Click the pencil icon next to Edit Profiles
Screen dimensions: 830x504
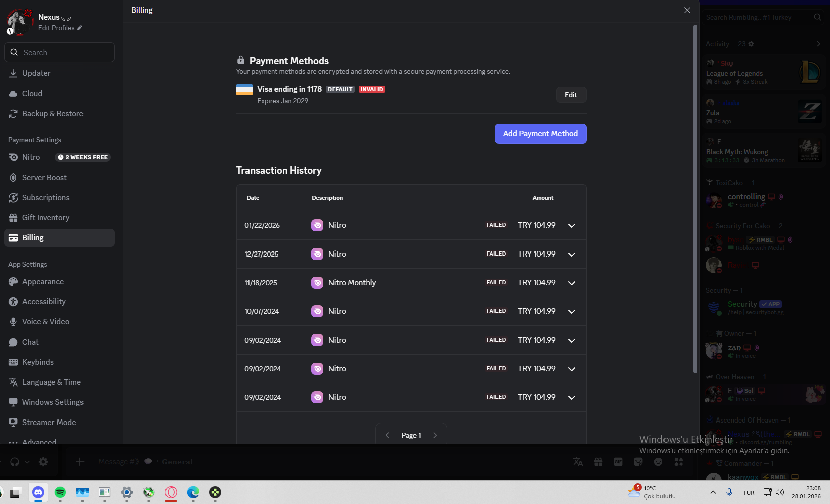pos(80,28)
